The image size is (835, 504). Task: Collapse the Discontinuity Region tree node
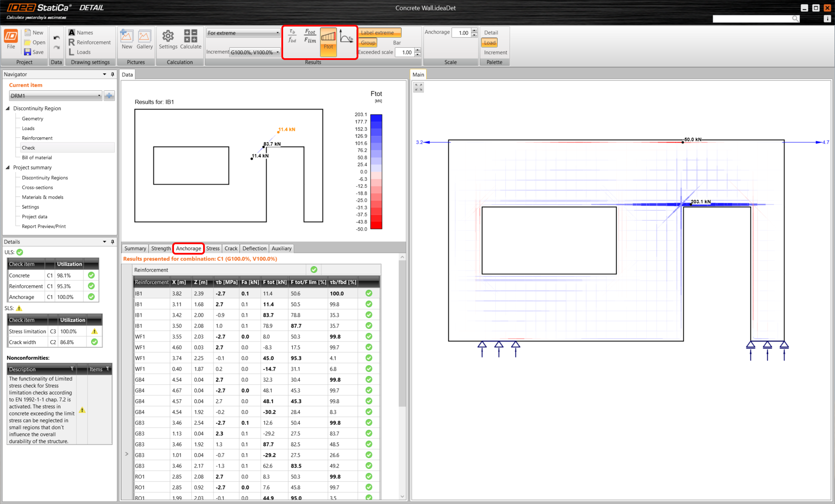[x=7, y=108]
